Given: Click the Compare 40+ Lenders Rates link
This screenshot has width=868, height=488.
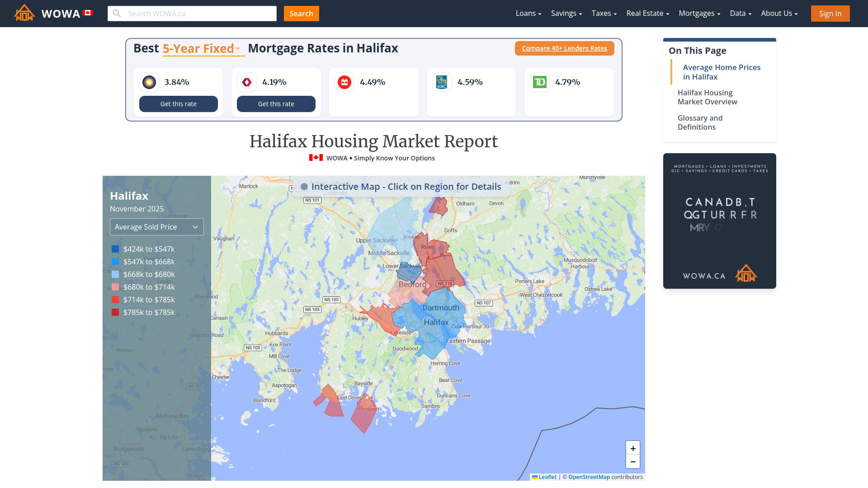Looking at the screenshot, I should coord(564,48).
